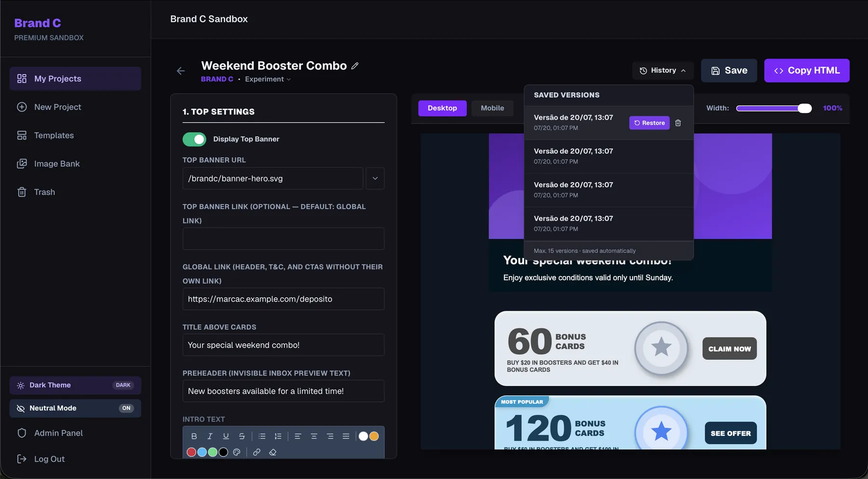Insert a numbered list
Viewport: 868px width, 479px height.
click(278, 436)
